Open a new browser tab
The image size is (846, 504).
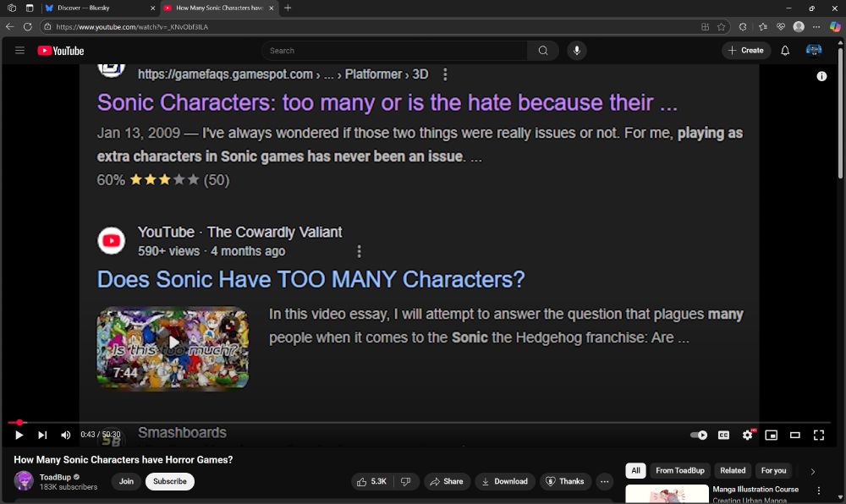[288, 8]
